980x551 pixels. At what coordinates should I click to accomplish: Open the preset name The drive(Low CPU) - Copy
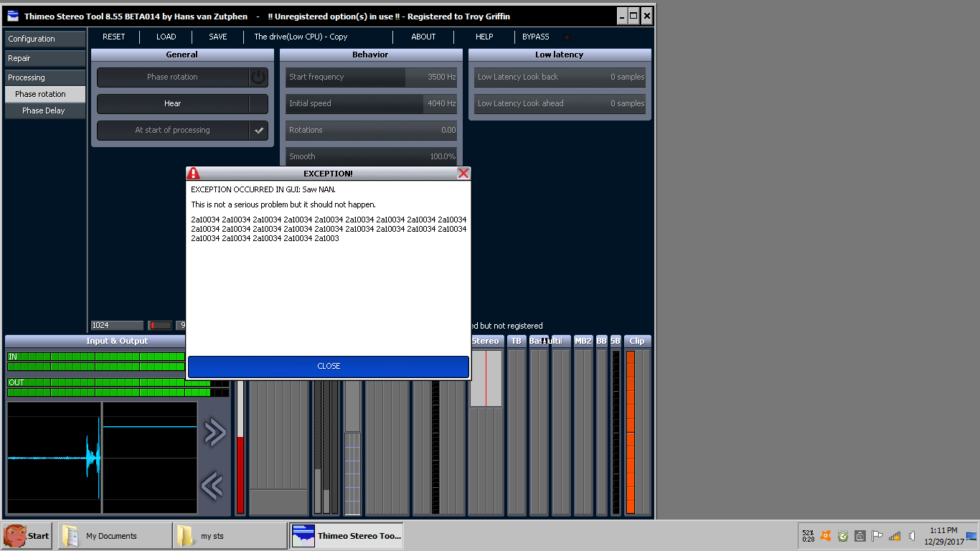click(x=301, y=37)
